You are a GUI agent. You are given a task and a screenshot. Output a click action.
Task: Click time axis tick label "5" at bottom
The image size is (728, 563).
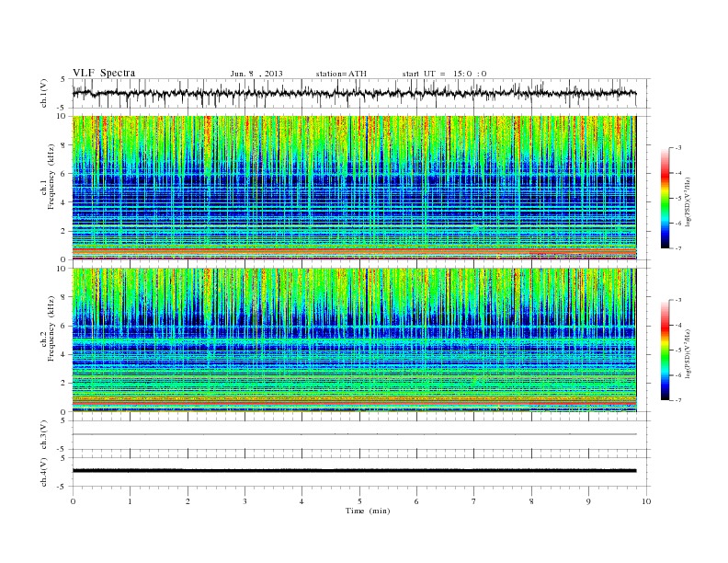coord(359,501)
